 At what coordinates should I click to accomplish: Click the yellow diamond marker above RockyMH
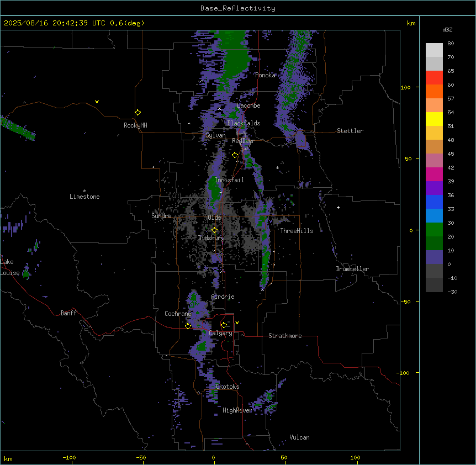pos(138,113)
